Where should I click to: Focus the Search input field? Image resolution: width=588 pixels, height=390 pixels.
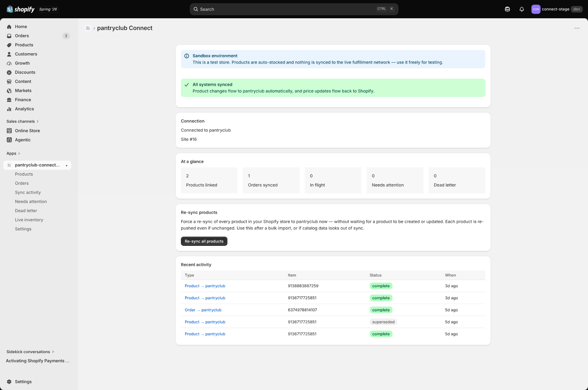click(294, 9)
